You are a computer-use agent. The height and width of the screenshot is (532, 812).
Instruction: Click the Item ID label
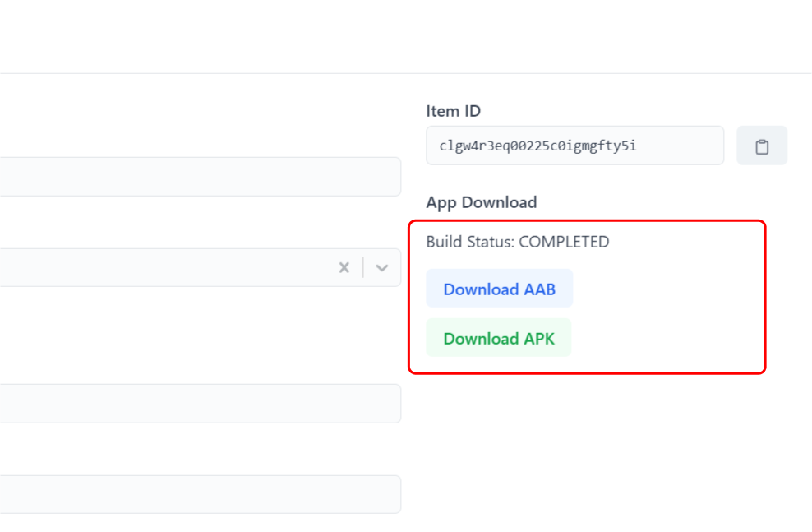(x=453, y=111)
